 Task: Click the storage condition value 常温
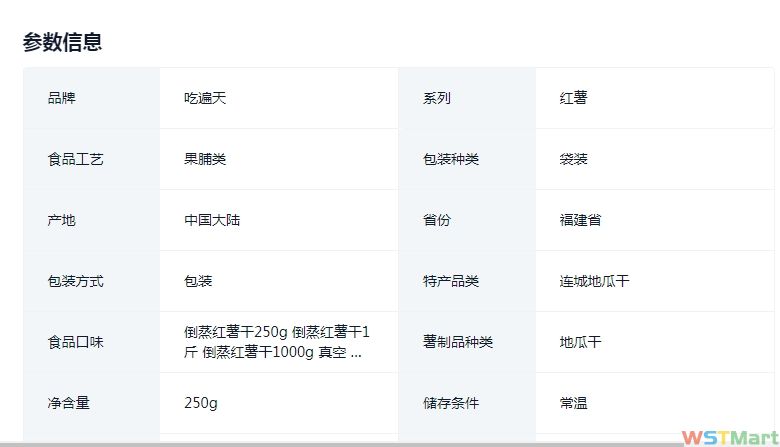(x=573, y=403)
